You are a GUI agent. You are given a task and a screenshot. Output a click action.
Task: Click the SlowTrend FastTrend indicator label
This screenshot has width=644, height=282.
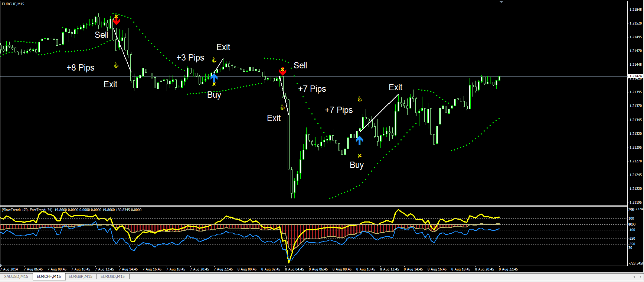(27, 210)
